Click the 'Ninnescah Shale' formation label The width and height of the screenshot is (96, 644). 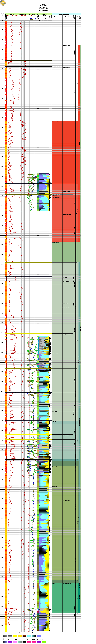point(66,67)
